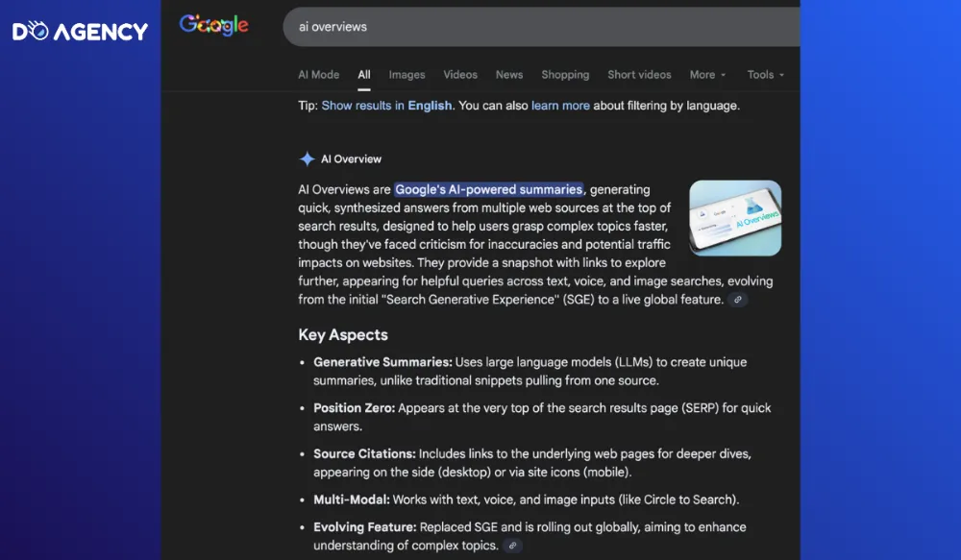
Task: Click the AI Overview sparkle icon
Action: pos(307,159)
